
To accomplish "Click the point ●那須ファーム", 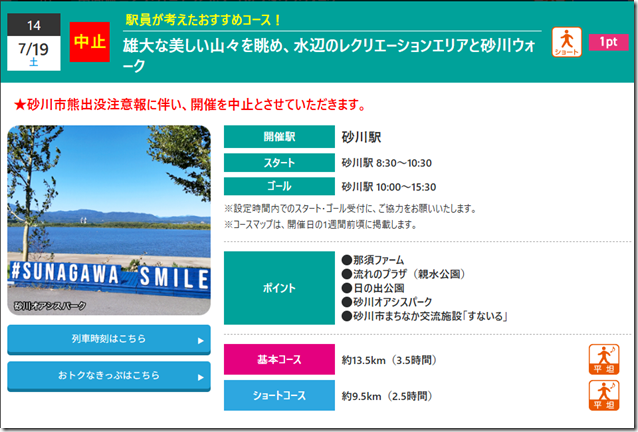I will (373, 260).
